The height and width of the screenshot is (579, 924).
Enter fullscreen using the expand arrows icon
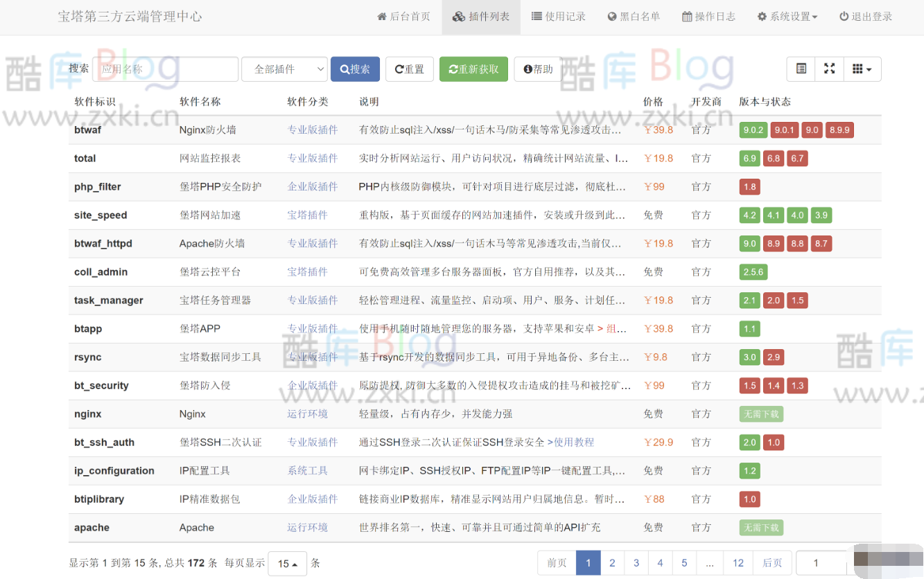pyautogui.click(x=830, y=69)
